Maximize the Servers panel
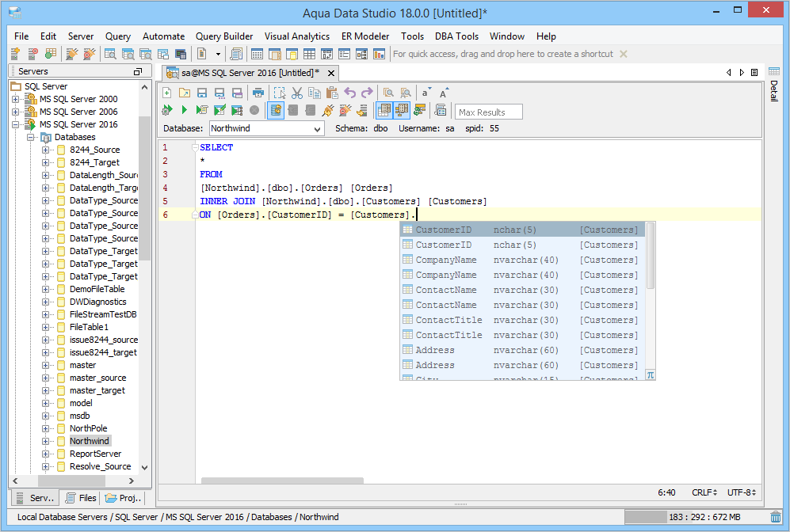 coord(138,71)
